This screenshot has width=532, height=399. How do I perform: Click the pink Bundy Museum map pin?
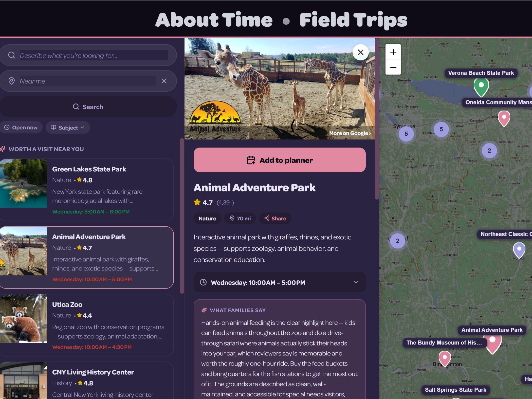coord(445,358)
